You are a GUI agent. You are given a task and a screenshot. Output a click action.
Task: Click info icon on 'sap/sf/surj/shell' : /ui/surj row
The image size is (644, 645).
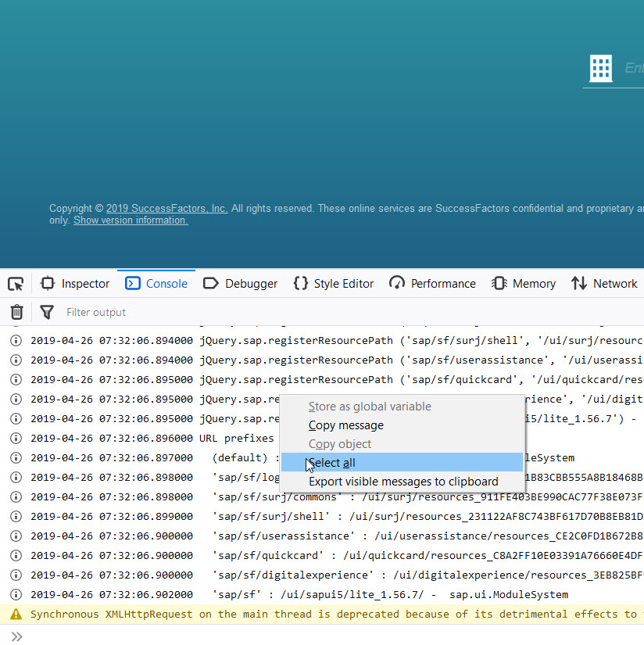[16, 517]
